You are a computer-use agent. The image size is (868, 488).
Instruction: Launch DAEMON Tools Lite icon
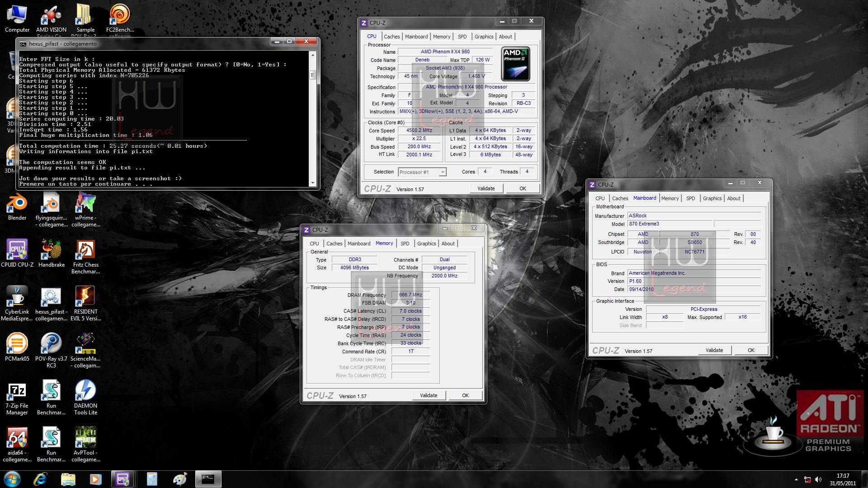pos(85,397)
